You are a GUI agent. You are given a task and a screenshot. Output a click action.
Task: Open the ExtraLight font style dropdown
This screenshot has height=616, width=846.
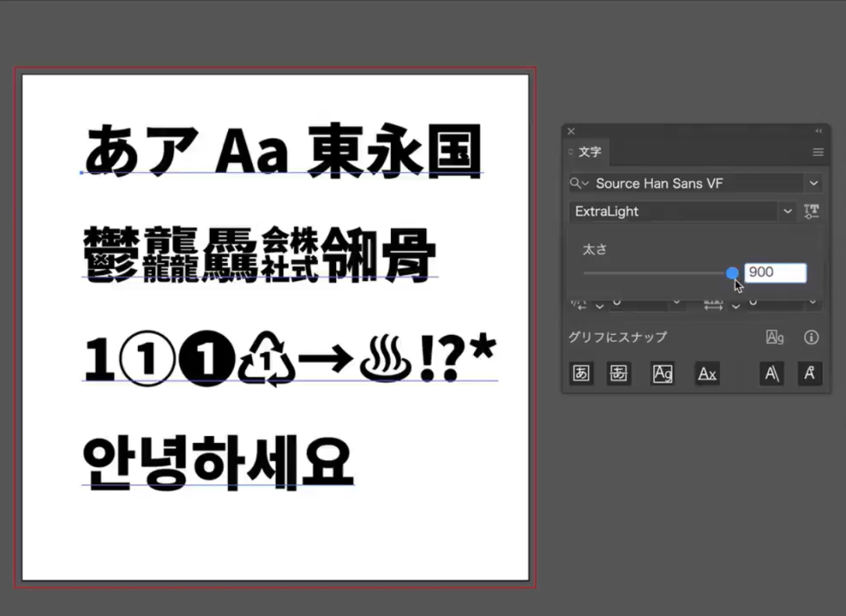point(788,211)
